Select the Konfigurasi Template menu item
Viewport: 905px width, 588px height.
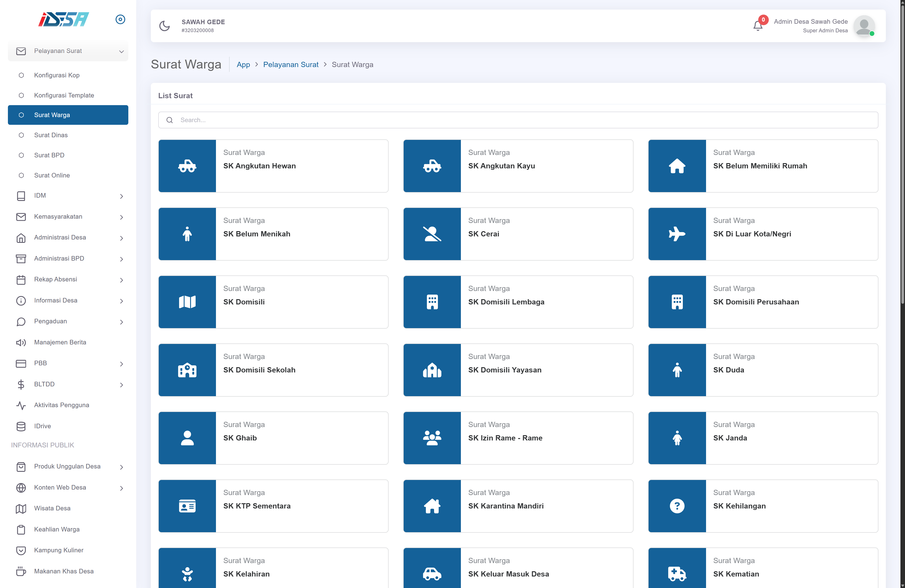coord(64,95)
